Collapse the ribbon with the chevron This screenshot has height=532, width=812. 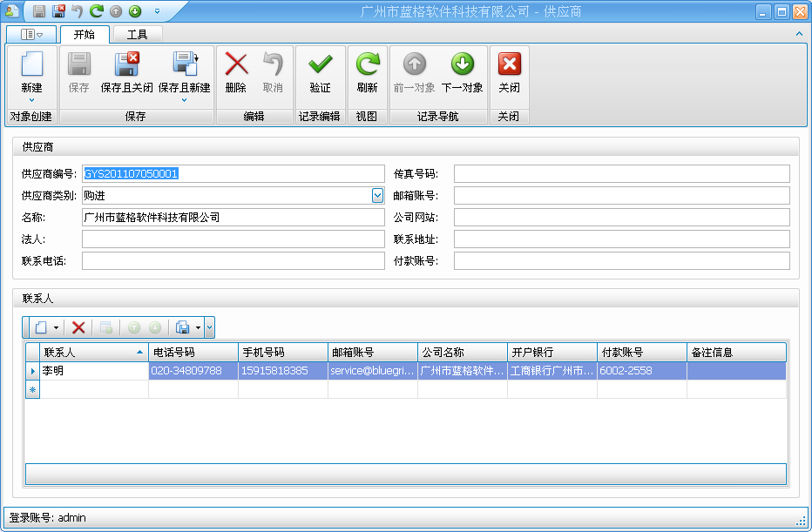[799, 34]
